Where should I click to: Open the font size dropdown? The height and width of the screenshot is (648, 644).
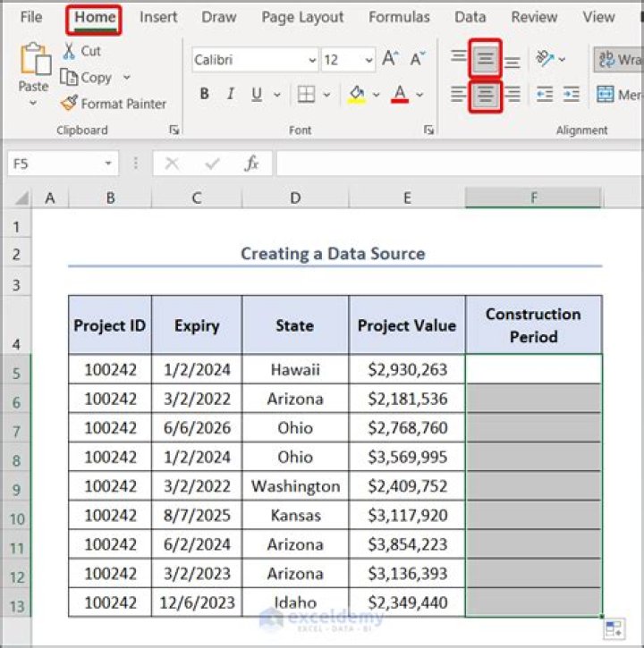(369, 61)
